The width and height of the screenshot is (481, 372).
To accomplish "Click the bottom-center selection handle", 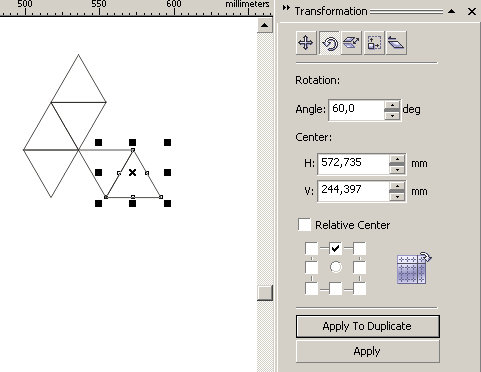I will (132, 203).
